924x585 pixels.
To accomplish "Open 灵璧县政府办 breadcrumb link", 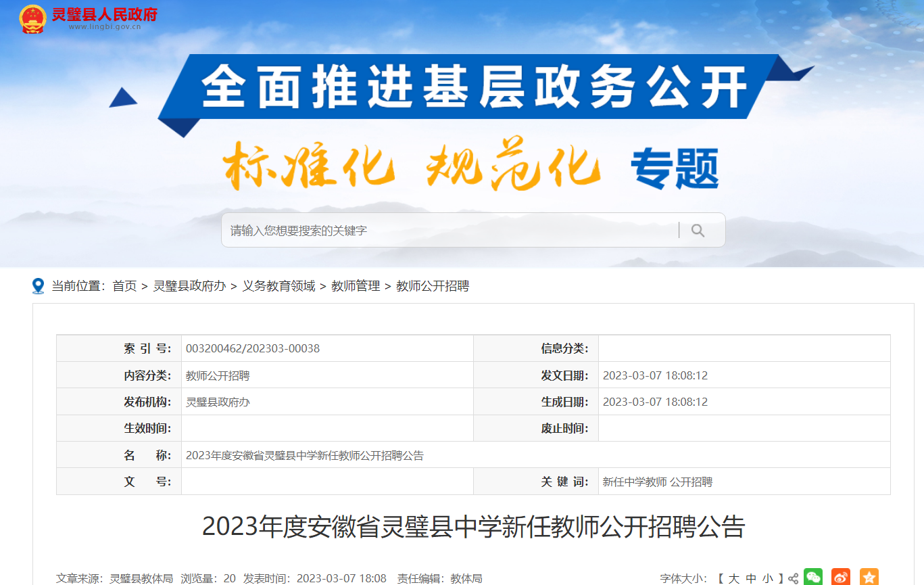I will click(190, 286).
